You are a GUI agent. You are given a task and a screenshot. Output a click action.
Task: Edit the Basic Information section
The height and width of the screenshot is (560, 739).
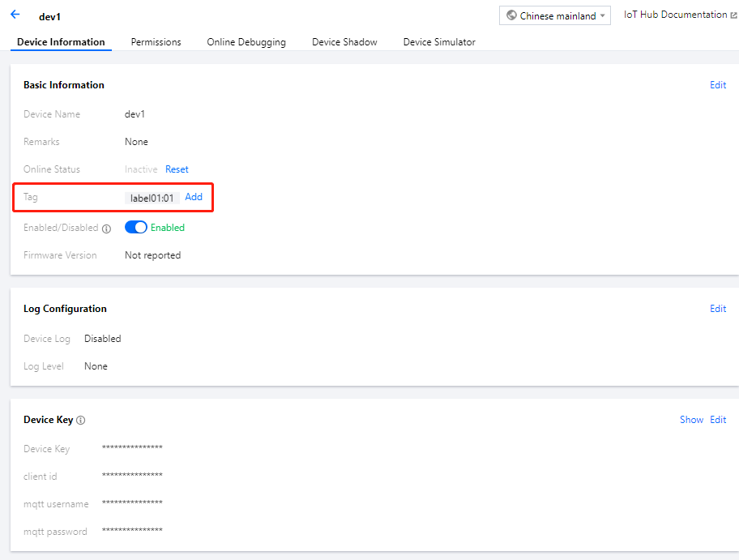pyautogui.click(x=718, y=85)
